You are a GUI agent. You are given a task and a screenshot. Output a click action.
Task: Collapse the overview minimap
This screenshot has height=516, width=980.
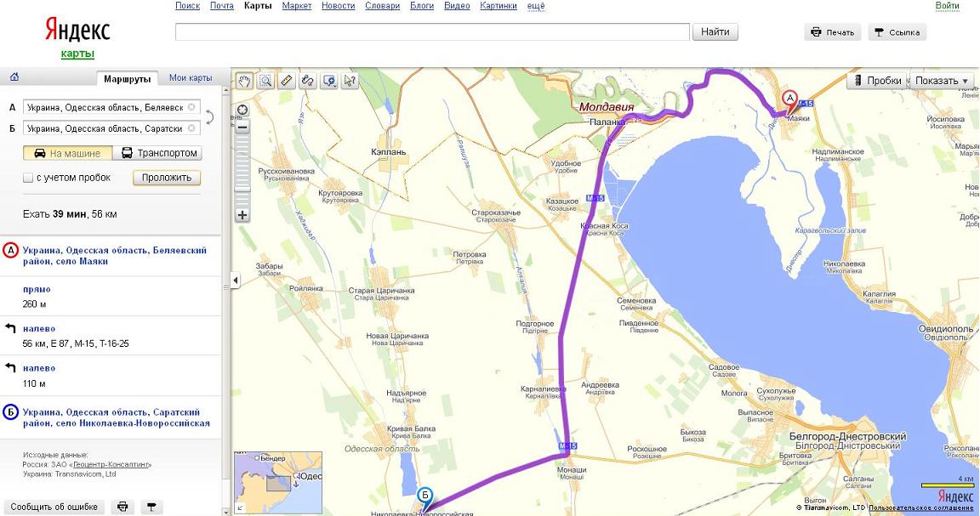[241, 508]
